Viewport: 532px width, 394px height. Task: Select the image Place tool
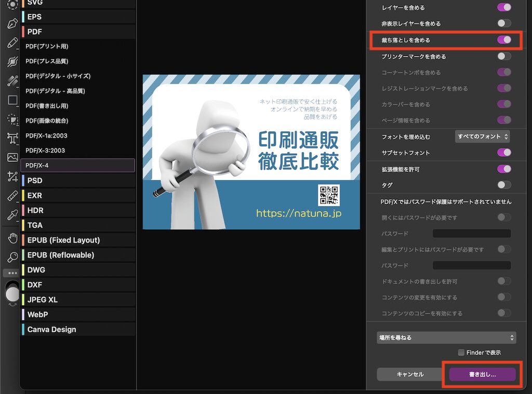(12, 157)
